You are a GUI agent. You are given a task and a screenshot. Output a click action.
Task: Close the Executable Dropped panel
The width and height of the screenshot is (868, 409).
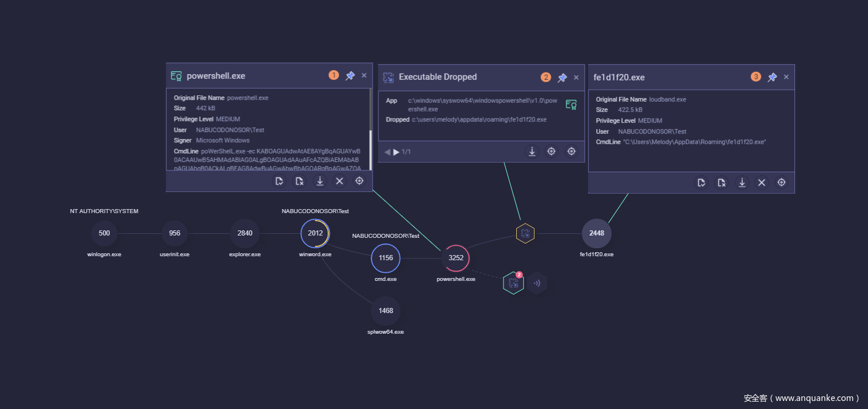576,78
